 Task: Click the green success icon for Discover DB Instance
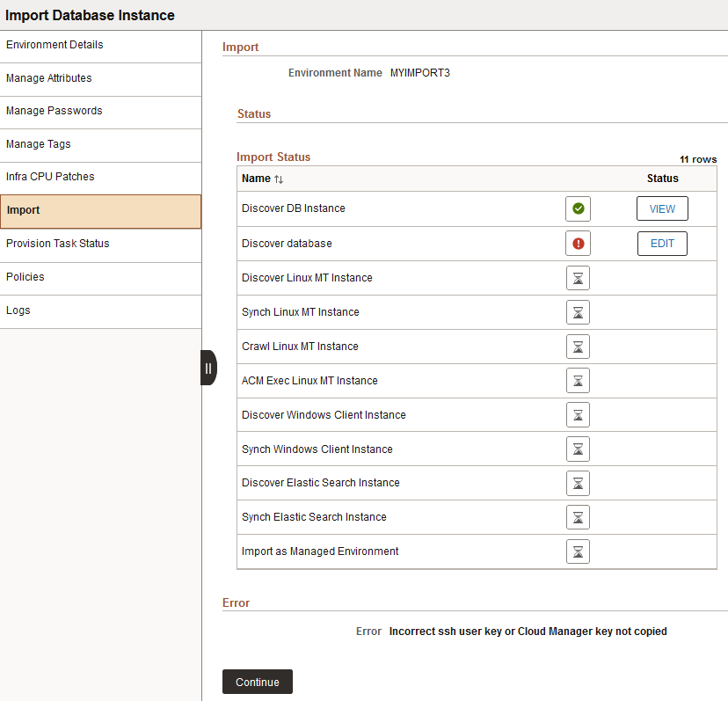(x=578, y=208)
